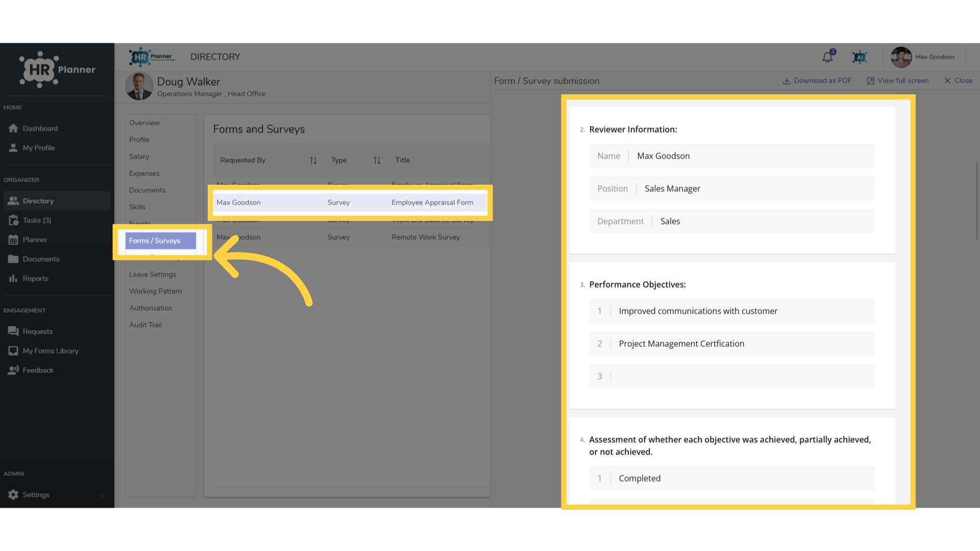Viewport: 980px width, 551px height.
Task: Open the AI assistant icon in header
Action: pos(860,57)
